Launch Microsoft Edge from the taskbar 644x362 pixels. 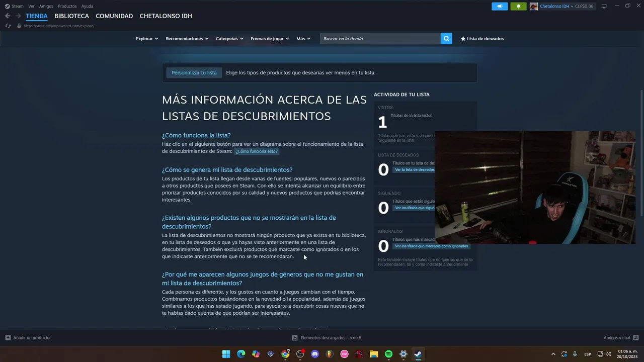click(x=241, y=354)
